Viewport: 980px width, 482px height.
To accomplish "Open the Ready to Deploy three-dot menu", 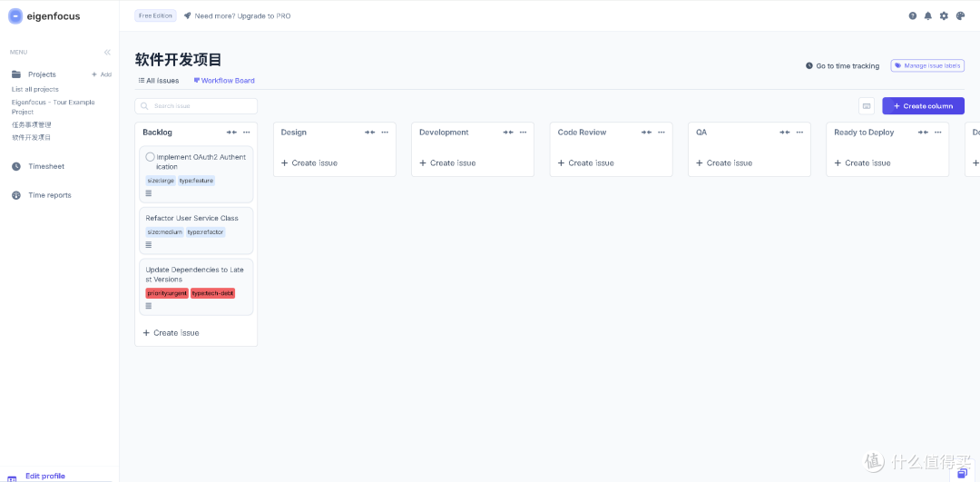I will click(938, 133).
